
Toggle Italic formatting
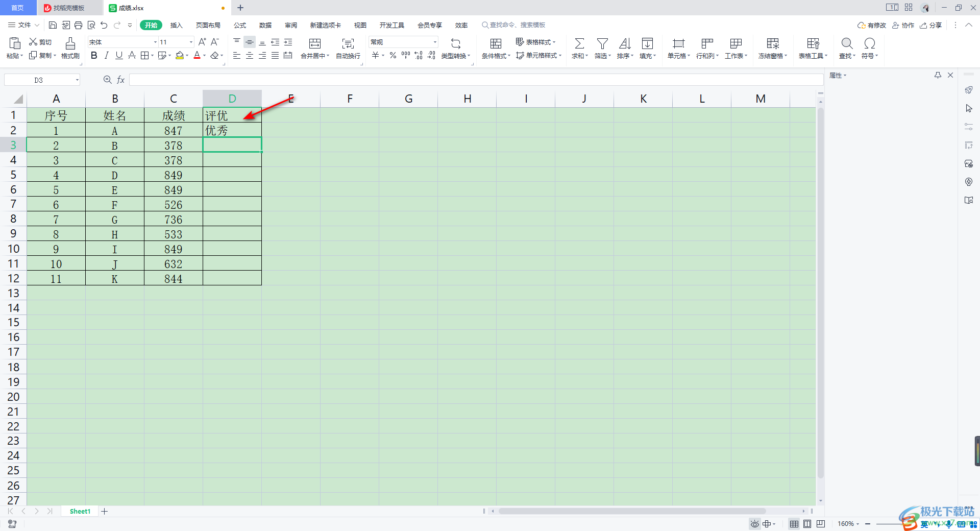tap(106, 56)
